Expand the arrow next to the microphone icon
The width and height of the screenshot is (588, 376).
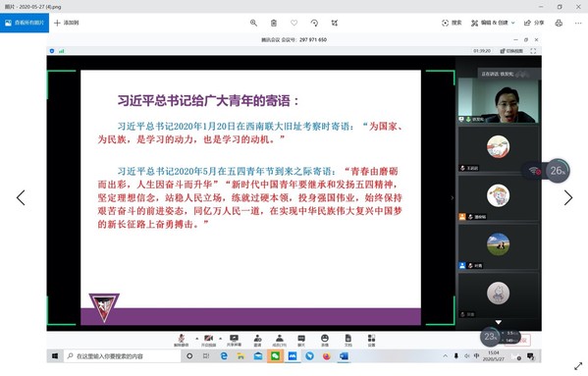(197, 338)
